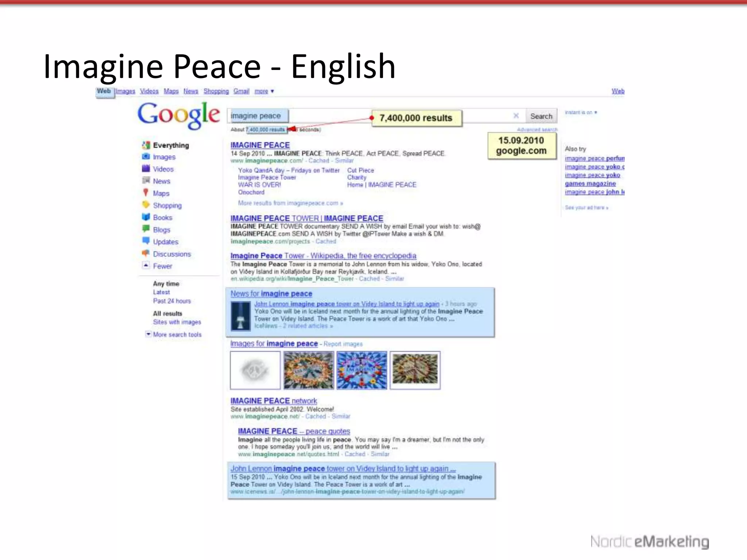Click the News newspaper icon in sidebar
The image size is (747, 560).
pos(146,181)
